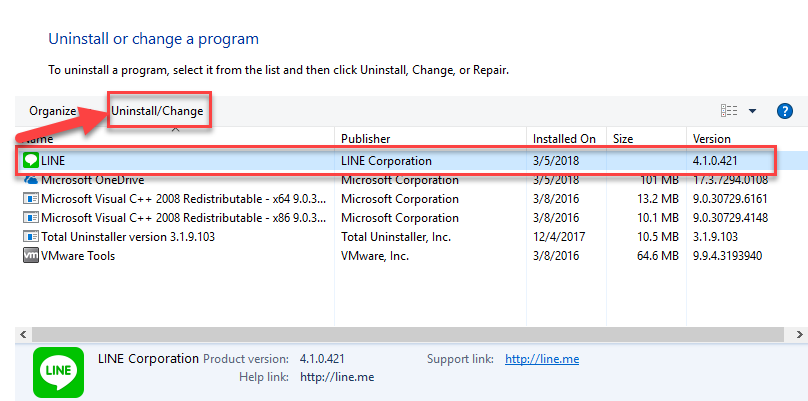Click large LINE logo in details pane

(x=58, y=372)
